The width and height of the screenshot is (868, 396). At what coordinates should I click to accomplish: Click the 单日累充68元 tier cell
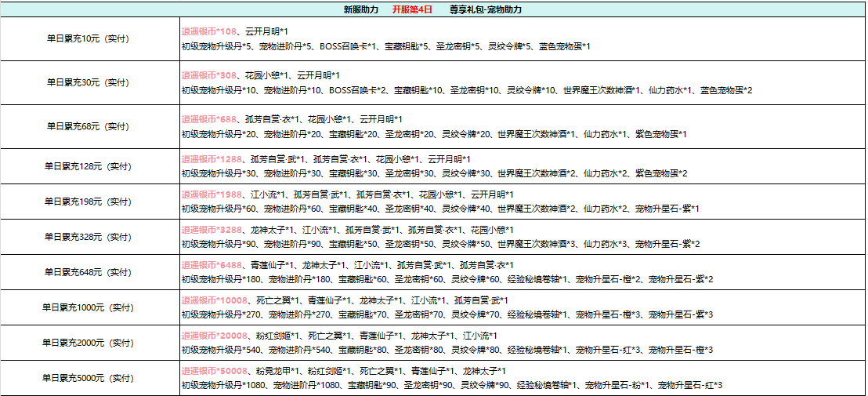(x=88, y=126)
